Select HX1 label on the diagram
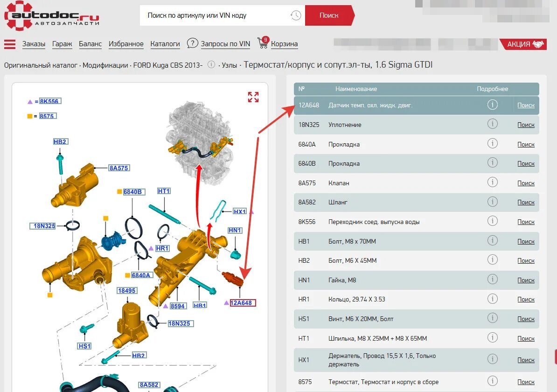This screenshot has height=392, width=557. [239, 211]
